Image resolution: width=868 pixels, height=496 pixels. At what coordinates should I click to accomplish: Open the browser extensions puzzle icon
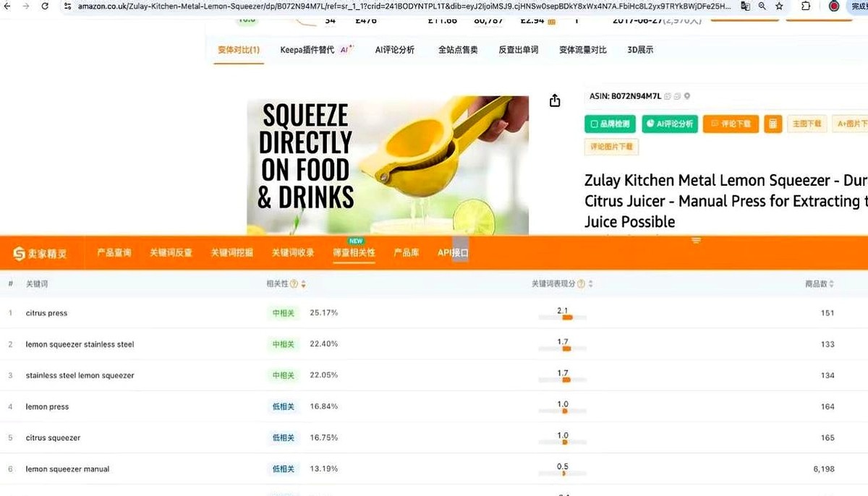[x=806, y=6]
